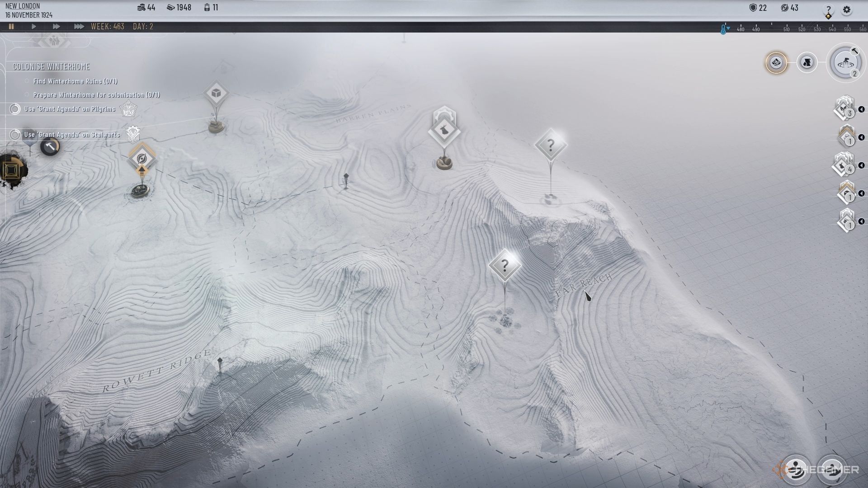Click the Week: 463 counter
Screen dimensions: 868x488
(108, 27)
